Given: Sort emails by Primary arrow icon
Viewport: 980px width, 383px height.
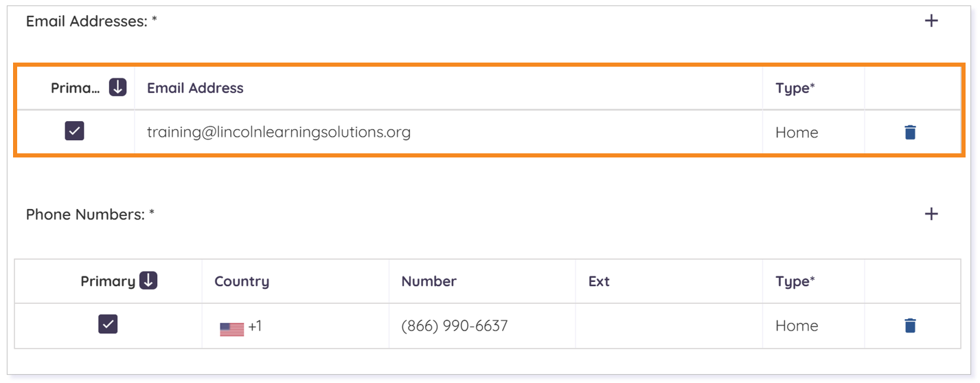Looking at the screenshot, I should click(118, 87).
